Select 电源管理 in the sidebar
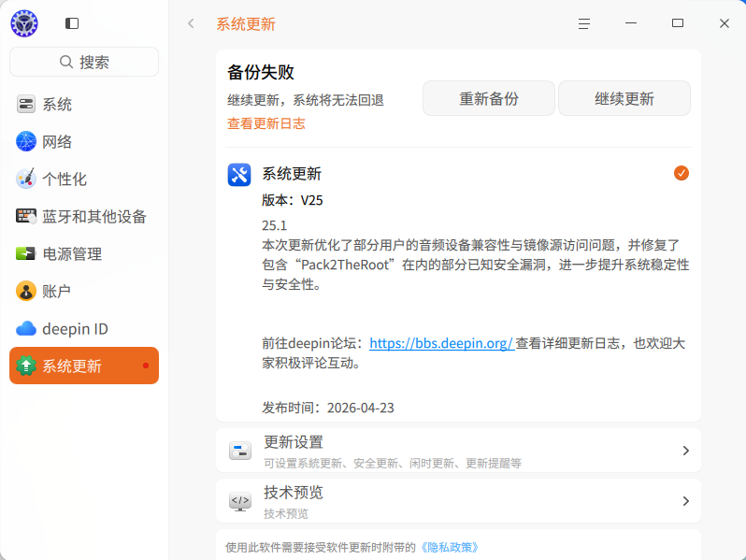Image resolution: width=746 pixels, height=560 pixels. pos(84,253)
